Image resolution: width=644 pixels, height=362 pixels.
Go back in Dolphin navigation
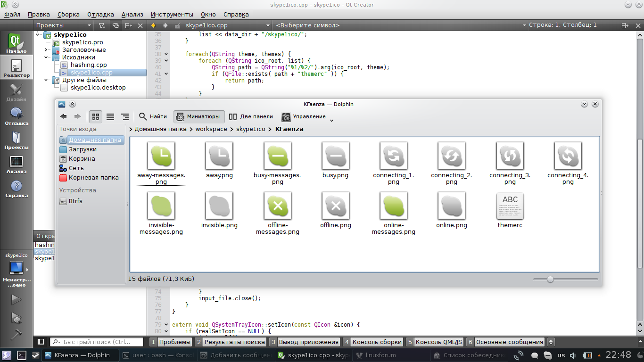coord(63,116)
